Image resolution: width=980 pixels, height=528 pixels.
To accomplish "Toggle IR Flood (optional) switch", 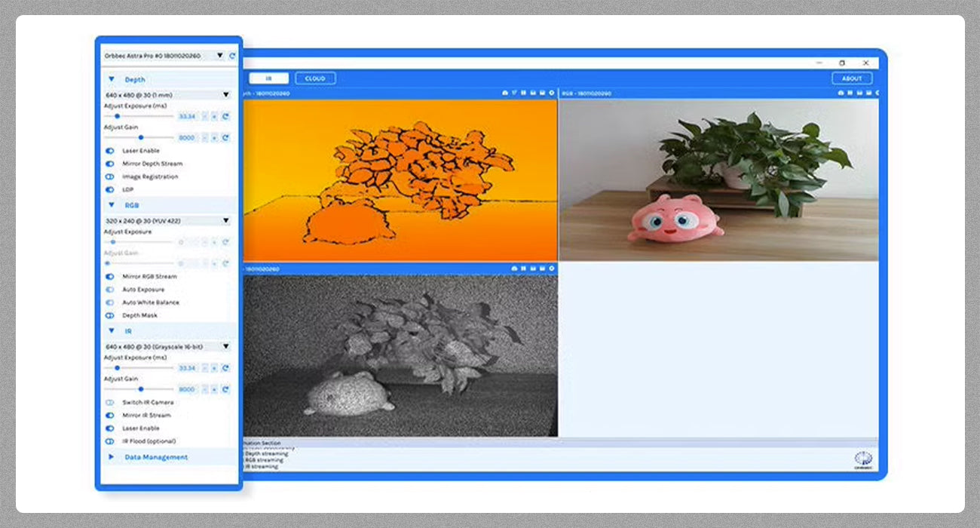I will 110,441.
